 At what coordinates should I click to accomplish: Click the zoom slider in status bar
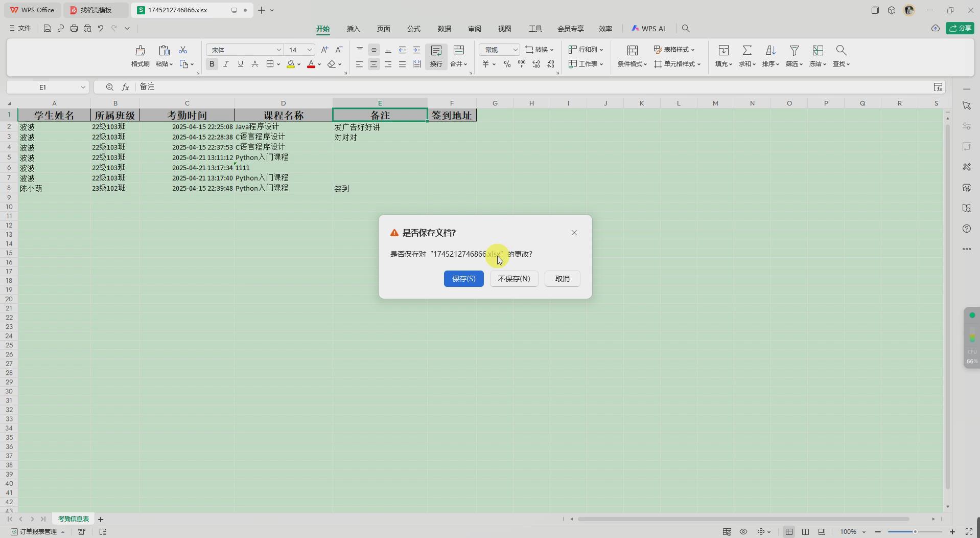[915, 532]
